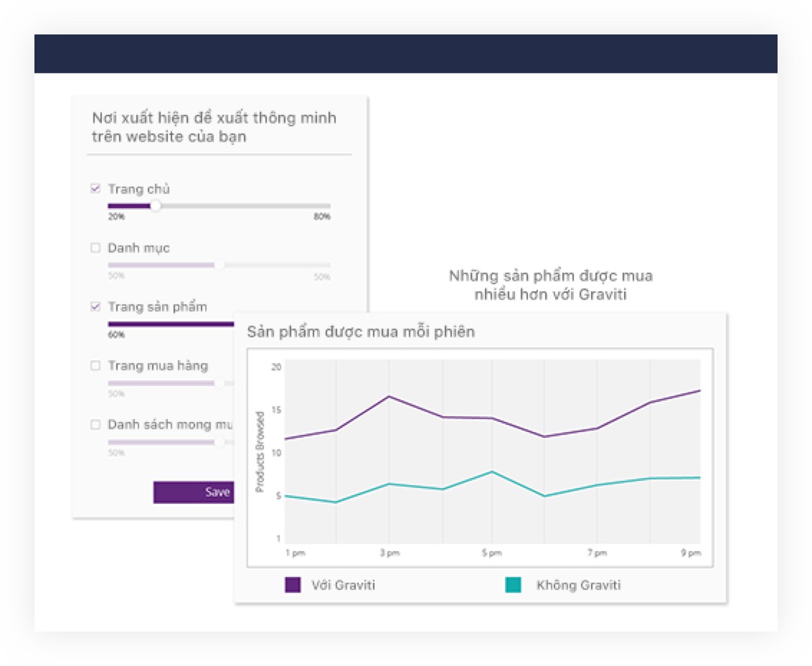Click the Trang sản phẩm purple slider bar
Image resolution: width=812 pixels, height=666 pixels.
171,324
